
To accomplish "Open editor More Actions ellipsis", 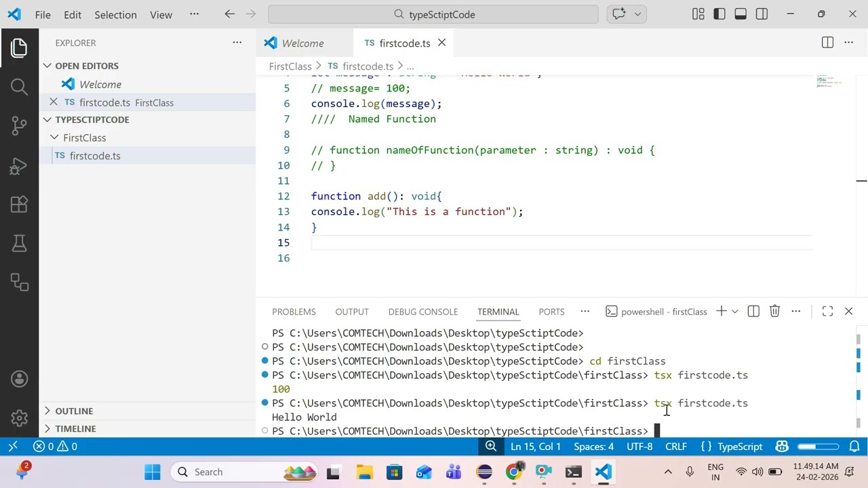I will coord(848,43).
